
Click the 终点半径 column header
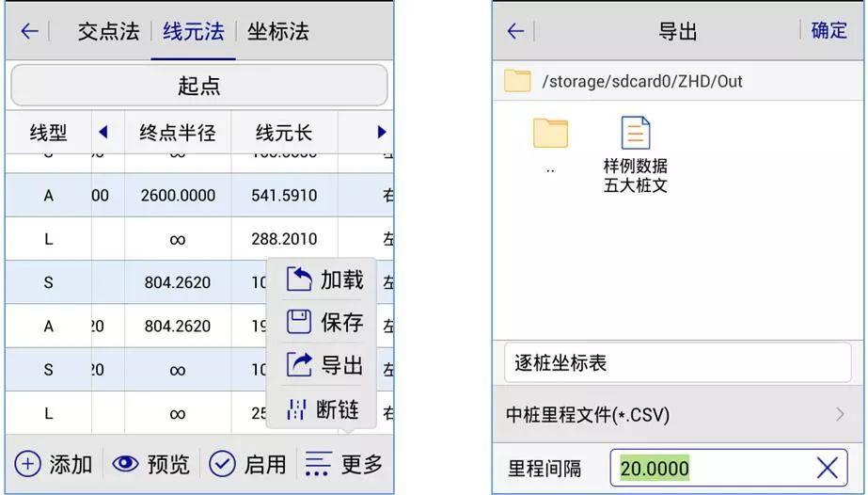[178, 133]
